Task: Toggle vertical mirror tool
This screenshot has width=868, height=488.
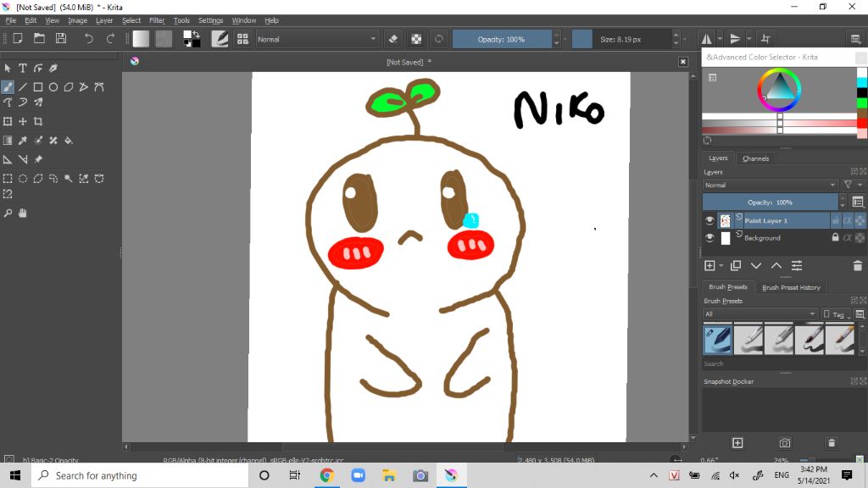Action: 735,39
